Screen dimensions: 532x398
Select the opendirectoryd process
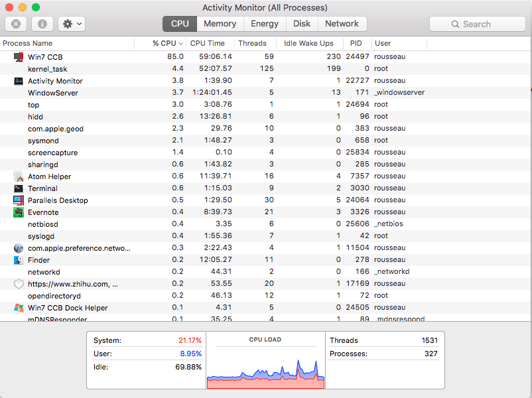pyautogui.click(x=265, y=296)
